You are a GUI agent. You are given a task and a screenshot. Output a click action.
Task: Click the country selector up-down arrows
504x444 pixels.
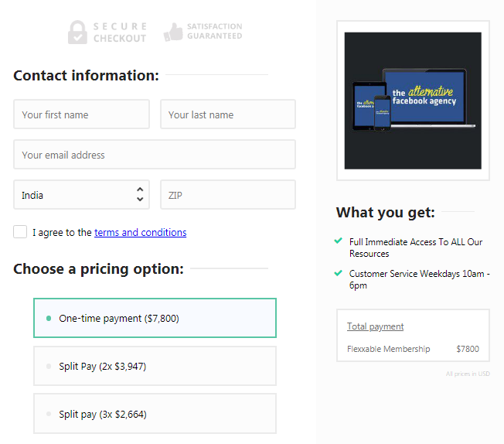pos(140,195)
